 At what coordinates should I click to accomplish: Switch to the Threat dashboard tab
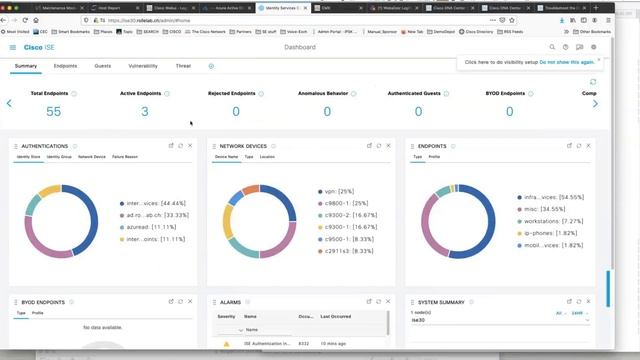(x=183, y=66)
